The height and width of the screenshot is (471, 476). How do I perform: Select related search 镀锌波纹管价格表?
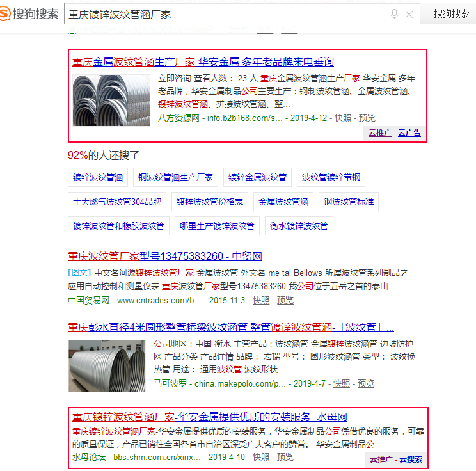pos(210,202)
